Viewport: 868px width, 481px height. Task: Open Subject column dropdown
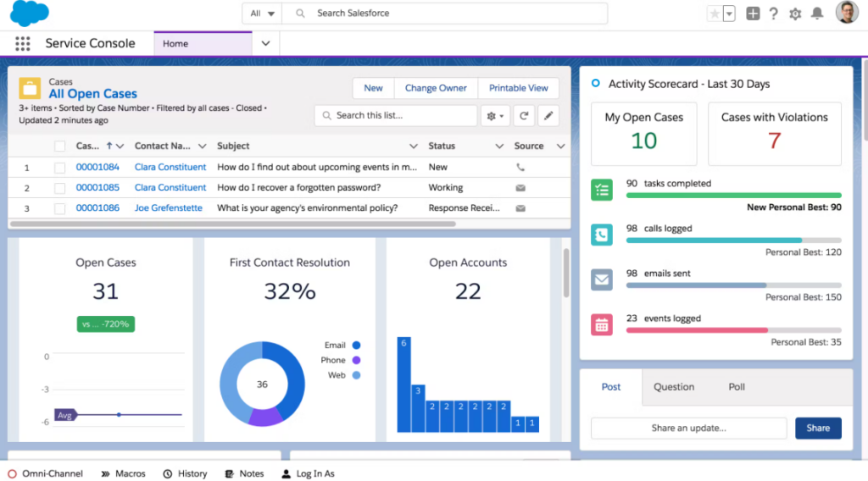(413, 146)
